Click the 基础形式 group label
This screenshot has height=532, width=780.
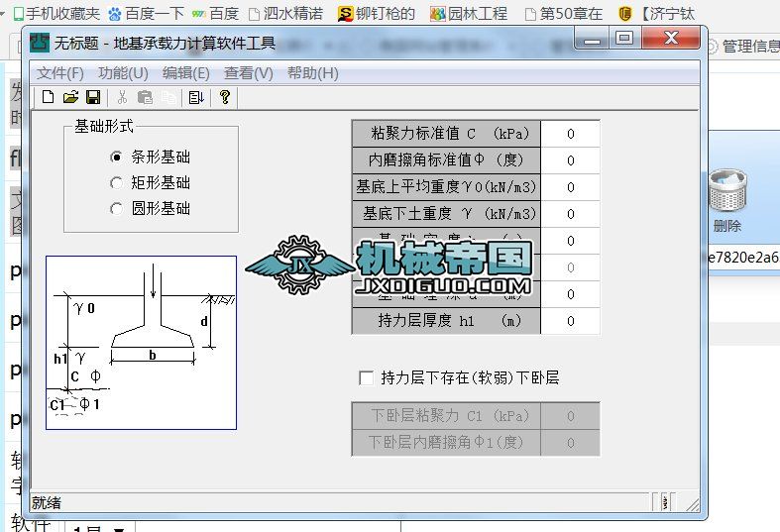104,126
